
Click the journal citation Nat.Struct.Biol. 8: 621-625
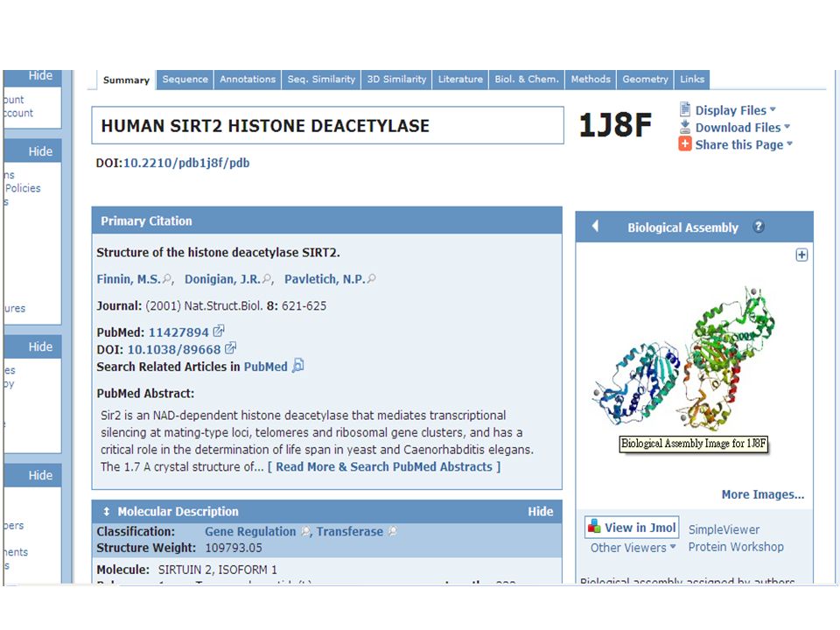(x=255, y=306)
